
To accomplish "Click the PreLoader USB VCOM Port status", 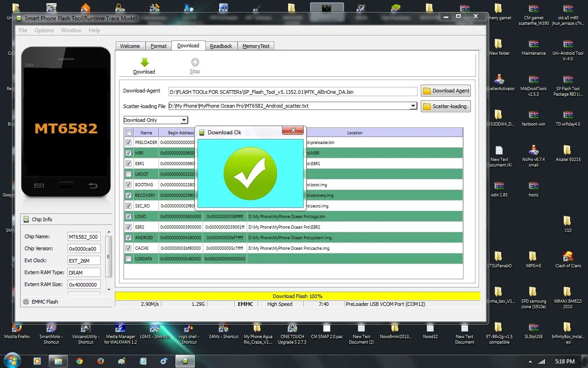I will click(385, 304).
